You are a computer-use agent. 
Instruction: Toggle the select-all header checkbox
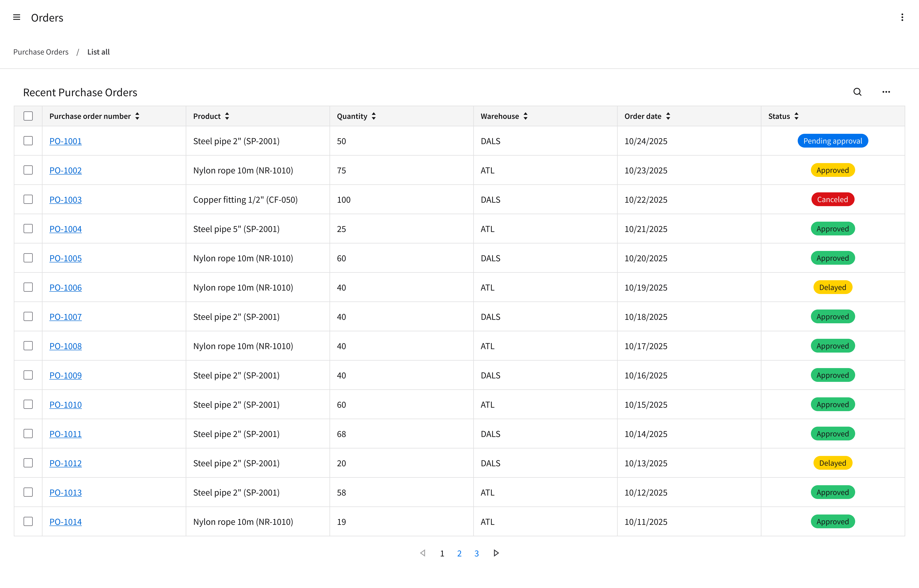coord(28,116)
